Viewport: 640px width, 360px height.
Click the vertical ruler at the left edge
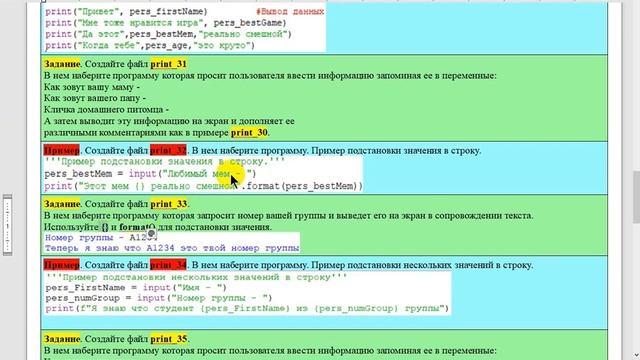coord(7,225)
